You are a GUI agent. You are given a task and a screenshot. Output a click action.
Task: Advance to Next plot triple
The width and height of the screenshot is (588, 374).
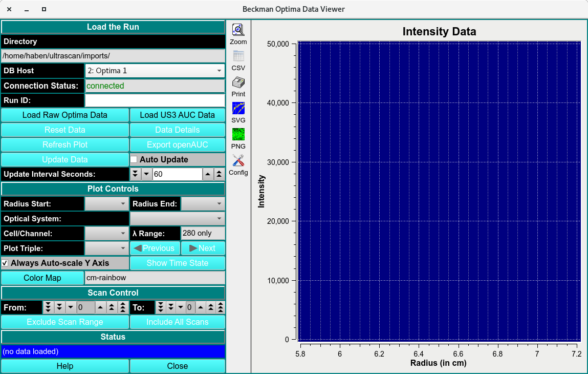click(x=203, y=248)
